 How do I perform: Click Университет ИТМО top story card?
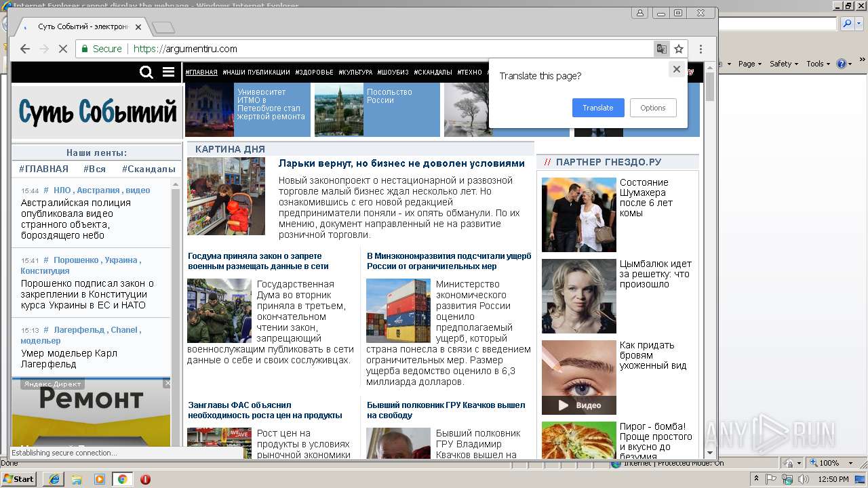click(x=248, y=110)
